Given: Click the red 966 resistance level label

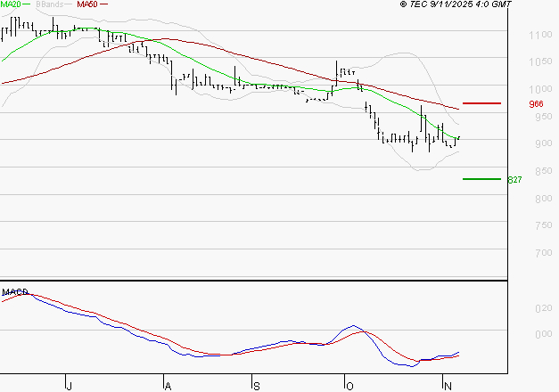Looking at the screenshot, I should tap(536, 103).
